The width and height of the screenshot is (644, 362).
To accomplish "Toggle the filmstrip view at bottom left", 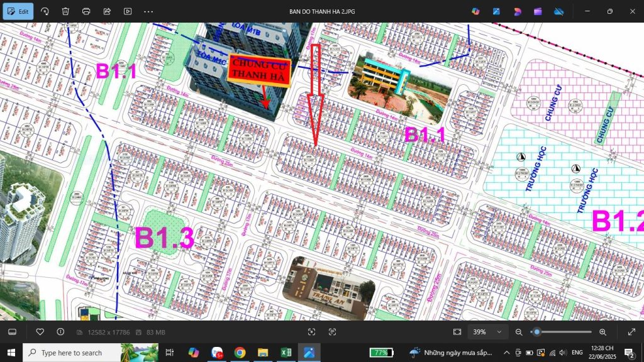I will click(13, 332).
